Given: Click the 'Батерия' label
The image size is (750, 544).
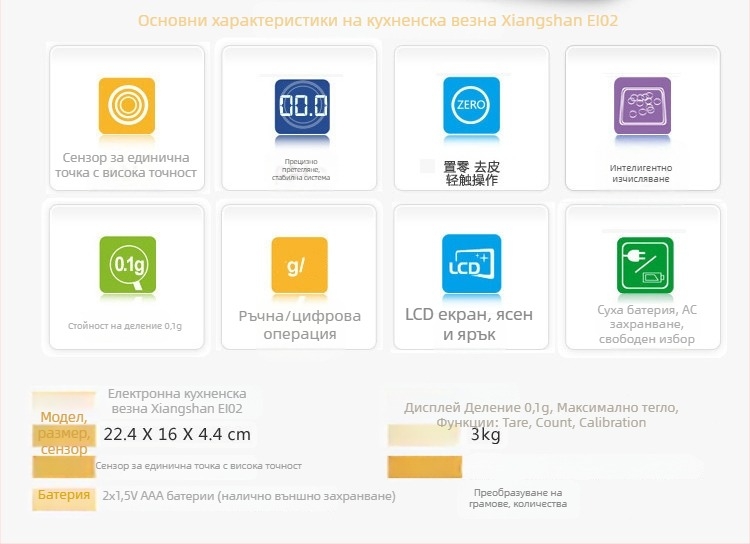Looking at the screenshot, I should coord(64,495).
